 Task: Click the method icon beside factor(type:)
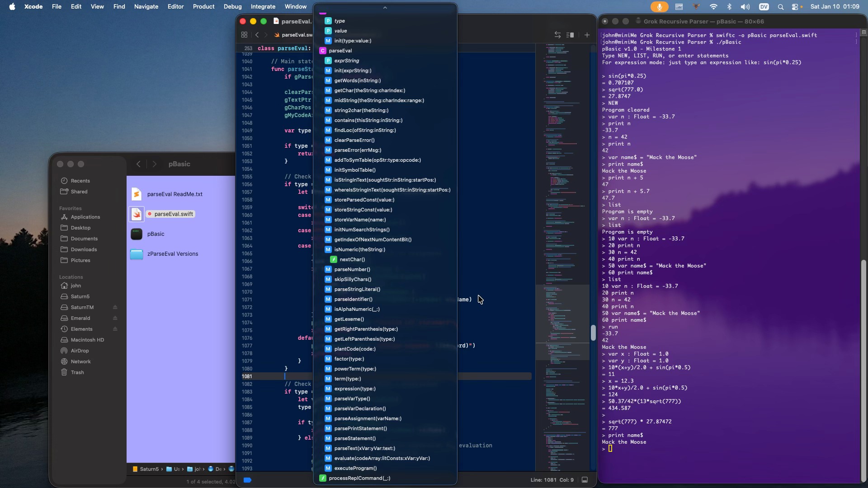pyautogui.click(x=328, y=359)
